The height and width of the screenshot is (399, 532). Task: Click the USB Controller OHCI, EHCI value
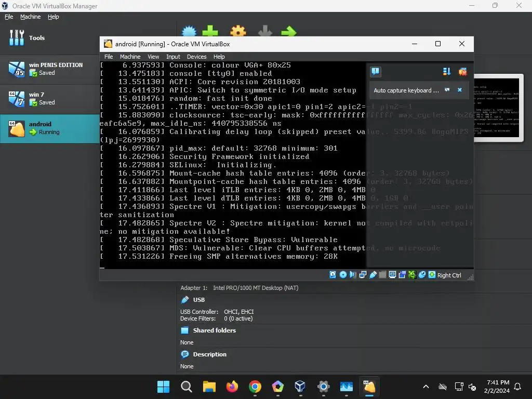pos(238,312)
